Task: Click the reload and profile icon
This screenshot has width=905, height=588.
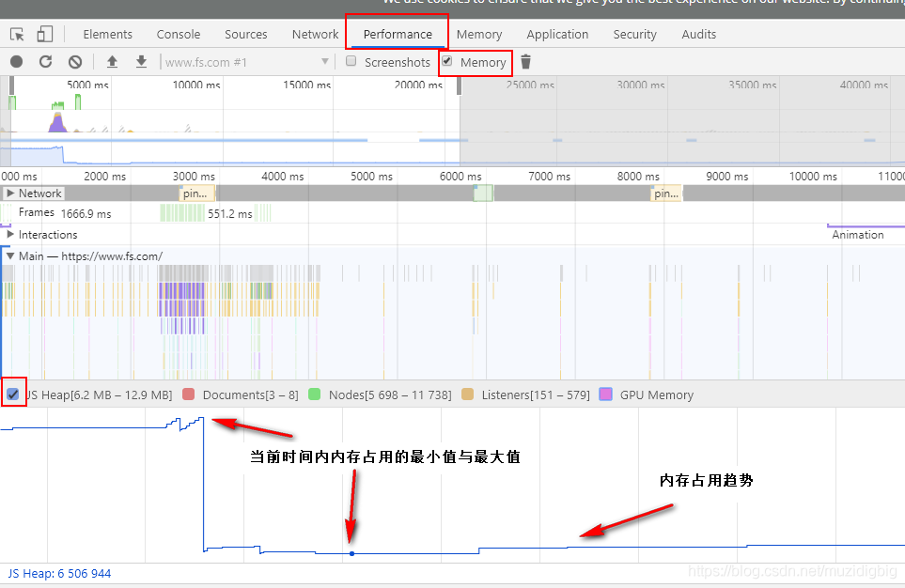Action: (46, 62)
